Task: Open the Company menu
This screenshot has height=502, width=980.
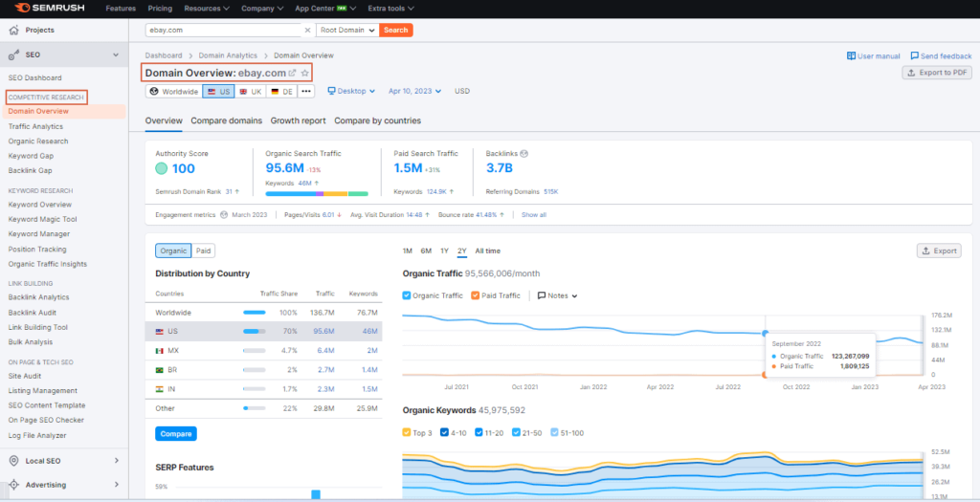Action: pyautogui.click(x=262, y=9)
